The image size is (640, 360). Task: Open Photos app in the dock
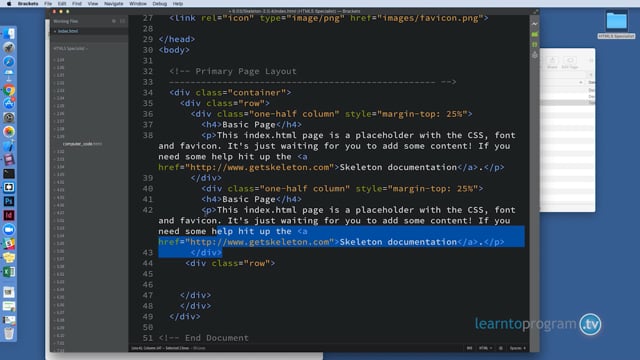pos(9,131)
